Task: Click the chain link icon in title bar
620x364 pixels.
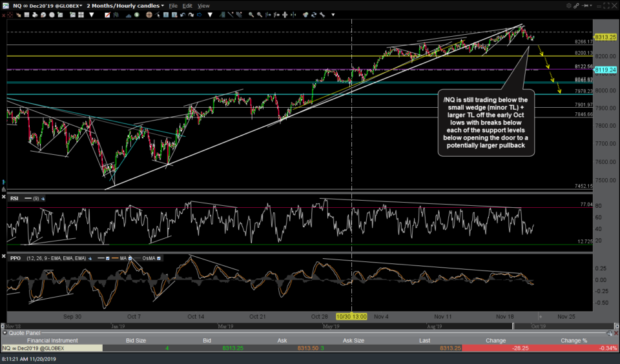Action: click(x=577, y=6)
